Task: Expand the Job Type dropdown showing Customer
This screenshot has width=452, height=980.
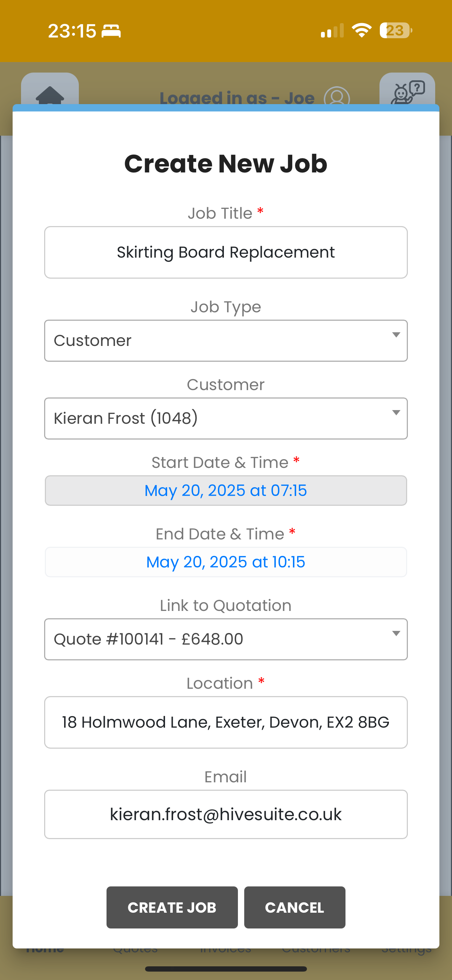Action: [x=226, y=340]
